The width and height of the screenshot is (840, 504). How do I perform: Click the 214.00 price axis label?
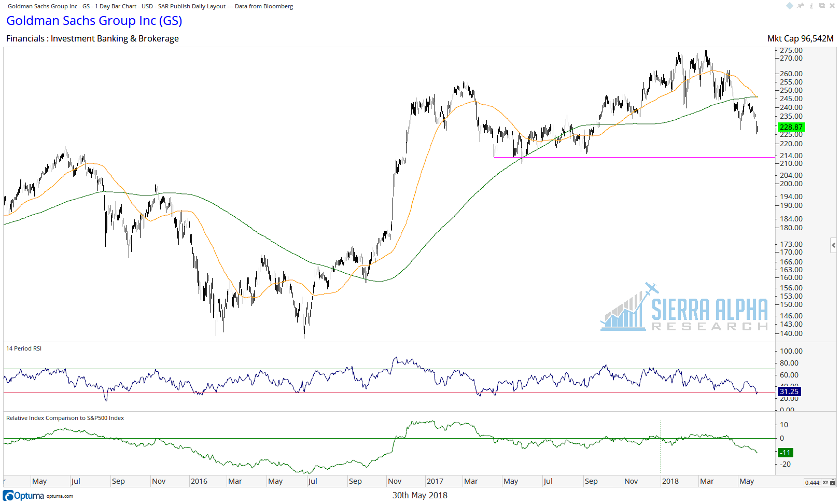(791, 156)
